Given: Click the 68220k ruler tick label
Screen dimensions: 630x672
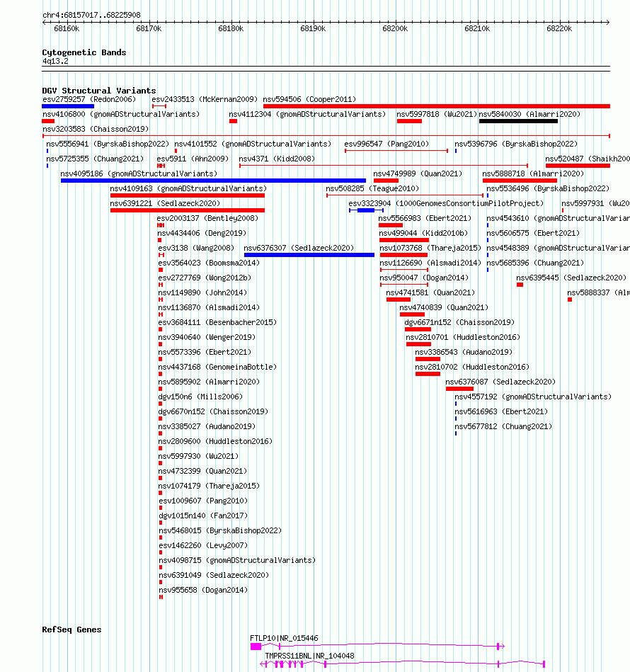Looking at the screenshot, I should tap(559, 28).
